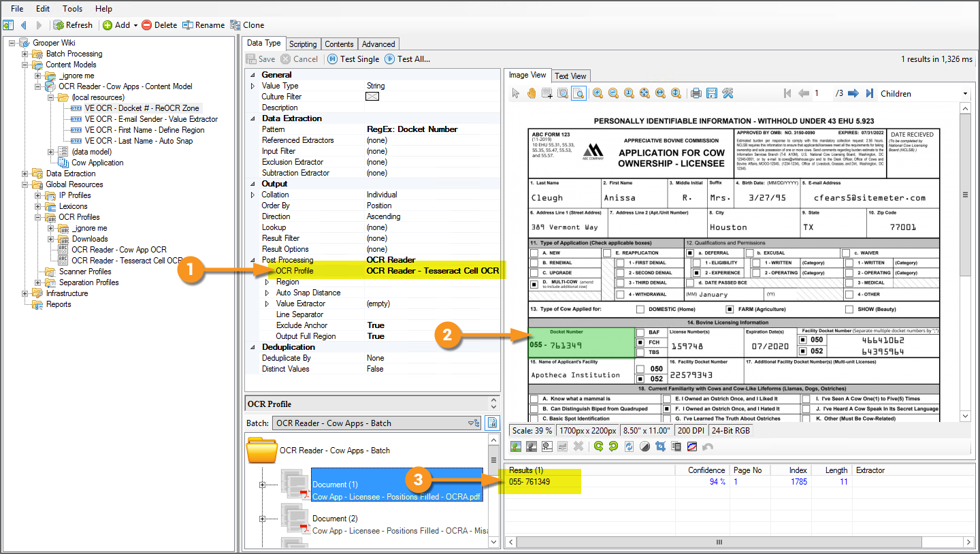Check the BAF checkbox on the form
Viewport: 980px width, 554px height.
[640, 333]
